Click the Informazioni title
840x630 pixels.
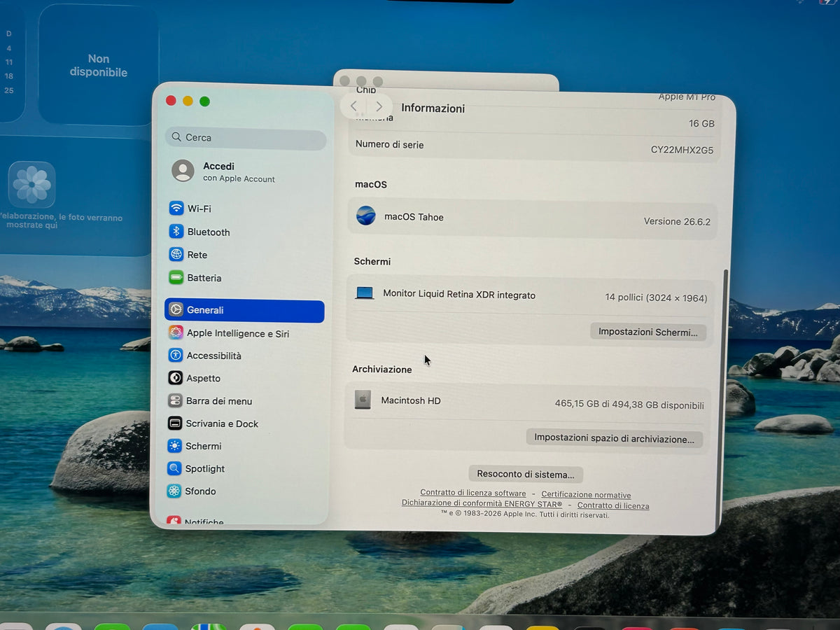click(x=433, y=108)
